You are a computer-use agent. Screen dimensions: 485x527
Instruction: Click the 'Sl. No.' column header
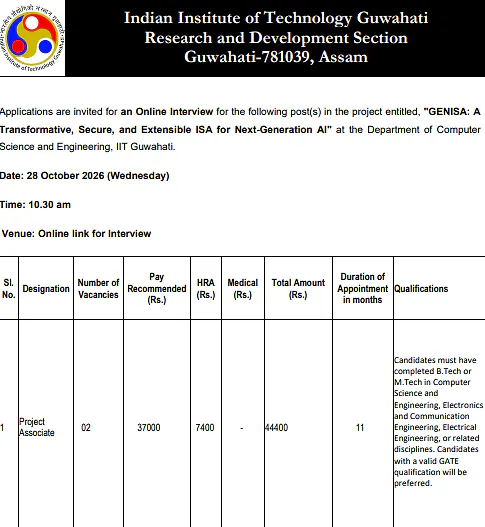pos(9,288)
